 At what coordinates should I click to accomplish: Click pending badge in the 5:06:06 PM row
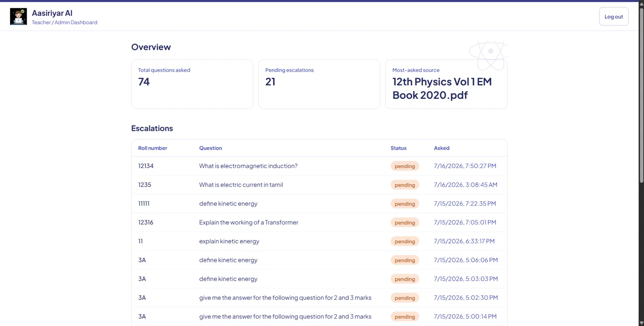405,260
